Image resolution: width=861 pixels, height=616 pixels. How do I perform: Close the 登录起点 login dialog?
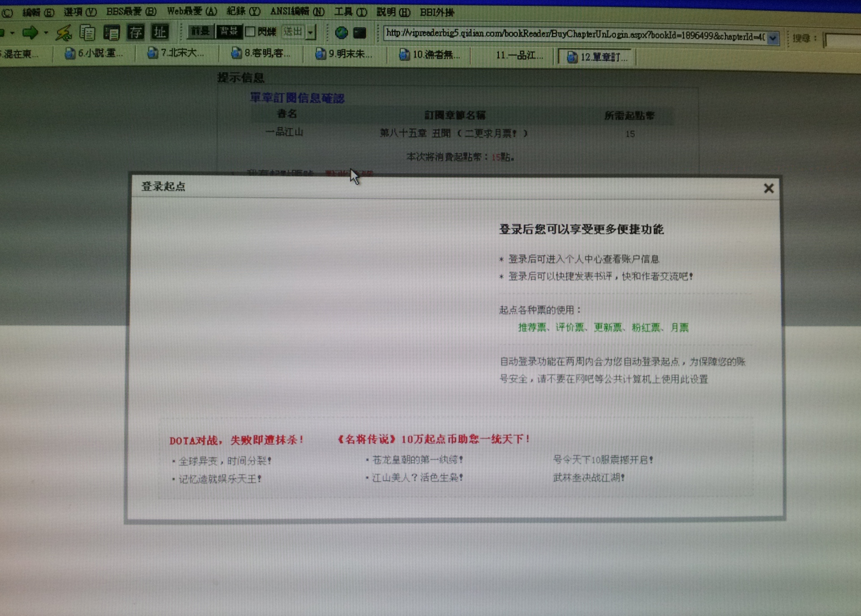[x=769, y=188]
